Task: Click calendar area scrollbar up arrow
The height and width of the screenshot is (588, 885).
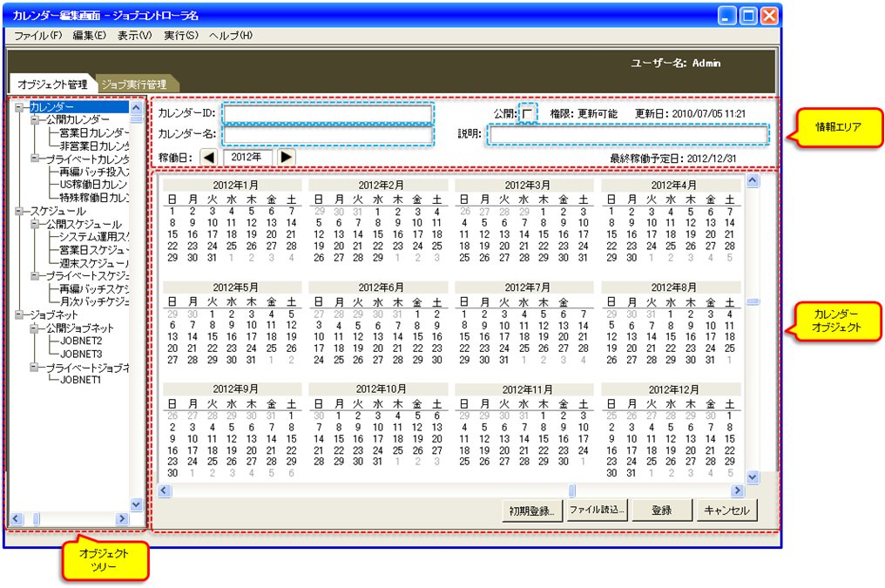Action: 753,180
